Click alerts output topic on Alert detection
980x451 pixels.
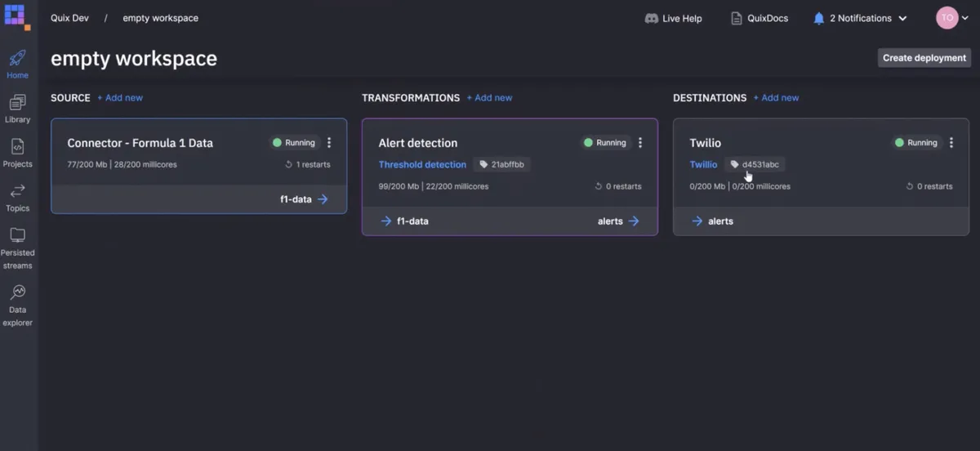click(x=618, y=221)
